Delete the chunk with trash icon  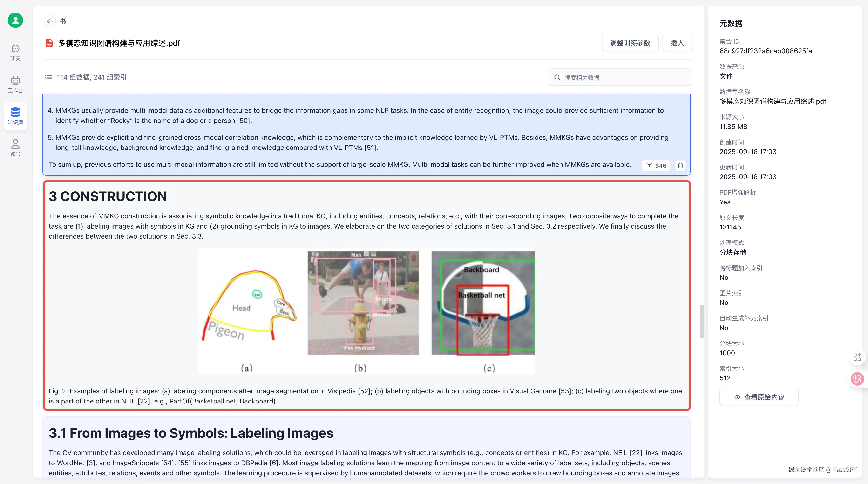[680, 166]
